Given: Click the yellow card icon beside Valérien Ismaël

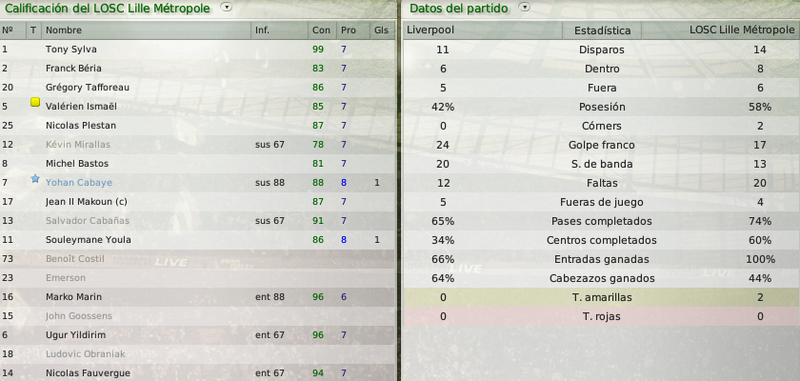Looking at the screenshot, I should [x=35, y=103].
